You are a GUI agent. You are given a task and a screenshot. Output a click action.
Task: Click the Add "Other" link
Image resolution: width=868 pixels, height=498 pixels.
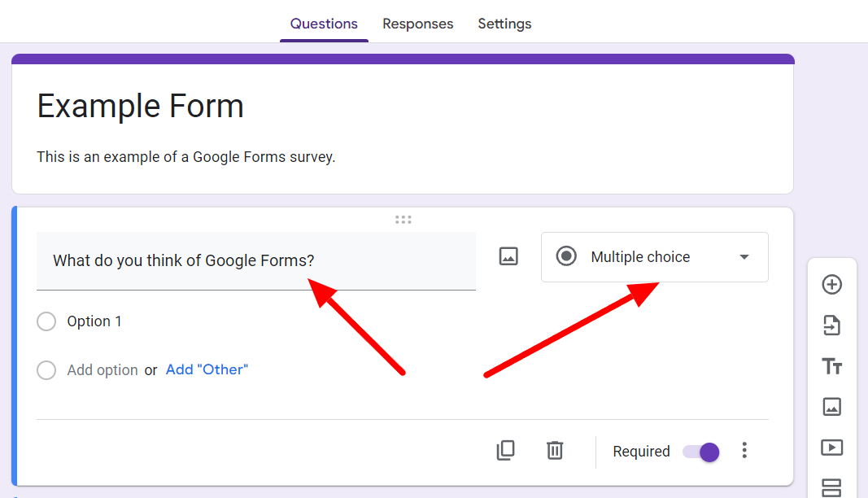[x=207, y=369]
